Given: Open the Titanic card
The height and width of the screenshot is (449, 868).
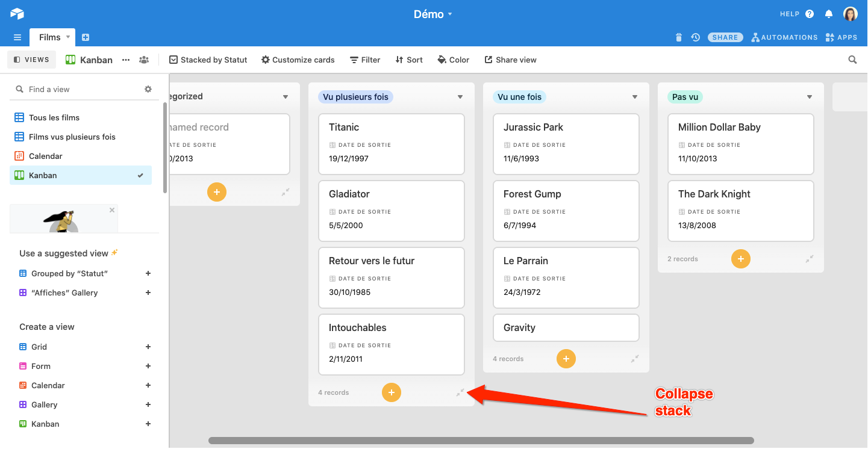Looking at the screenshot, I should (392, 144).
